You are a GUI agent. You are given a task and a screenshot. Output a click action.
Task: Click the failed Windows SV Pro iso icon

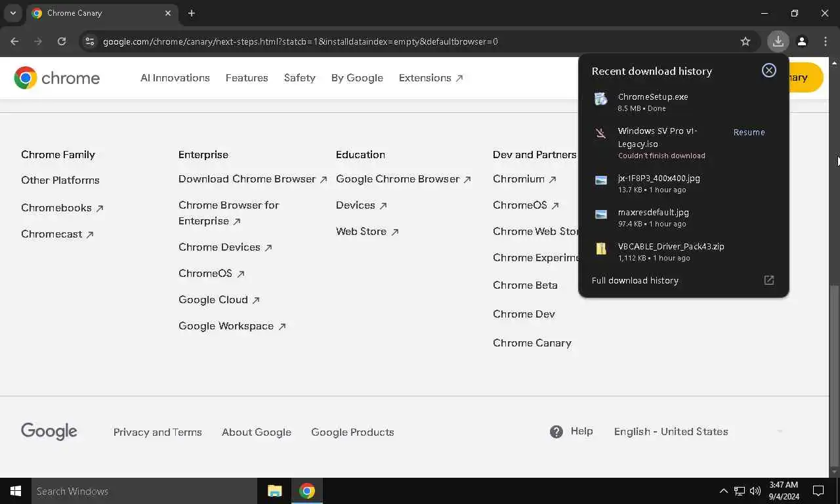point(600,133)
